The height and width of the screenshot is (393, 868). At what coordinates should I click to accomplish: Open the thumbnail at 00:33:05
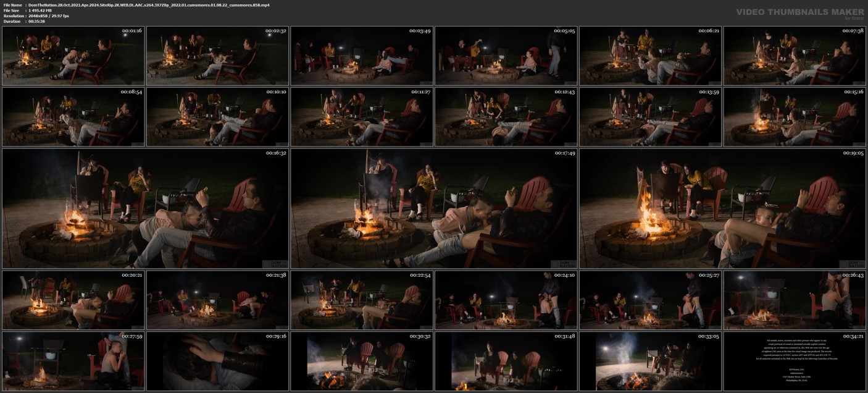(x=650, y=361)
